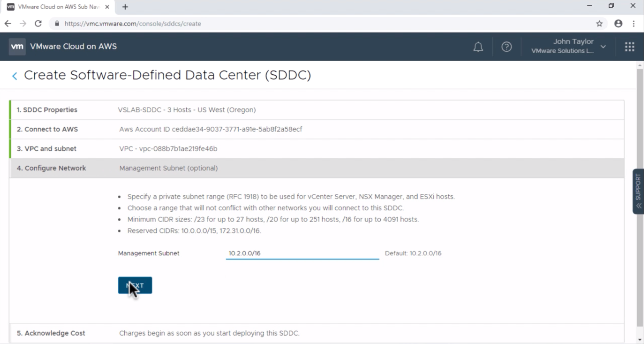
Task: Click the 'Reserved CIDRs' bullet line
Action: [194, 231]
